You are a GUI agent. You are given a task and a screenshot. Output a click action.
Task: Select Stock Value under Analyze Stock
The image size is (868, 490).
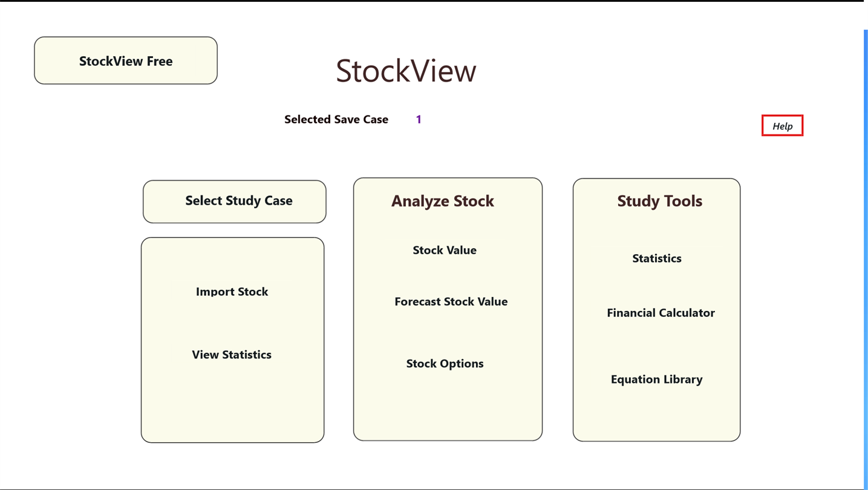(445, 250)
